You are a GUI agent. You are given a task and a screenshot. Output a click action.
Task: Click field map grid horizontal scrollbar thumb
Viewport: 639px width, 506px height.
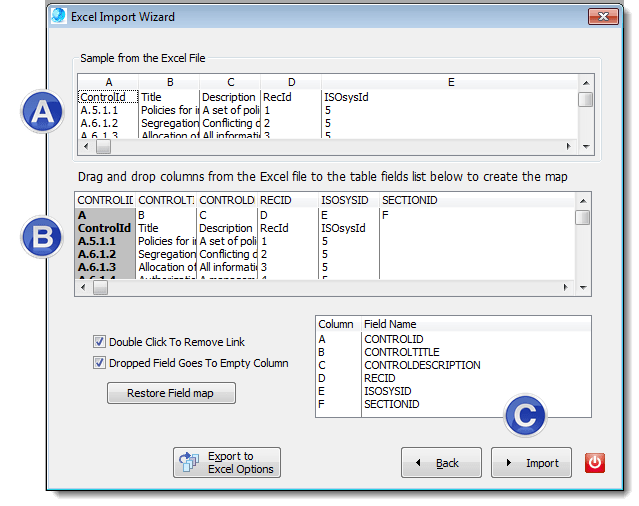(x=101, y=288)
